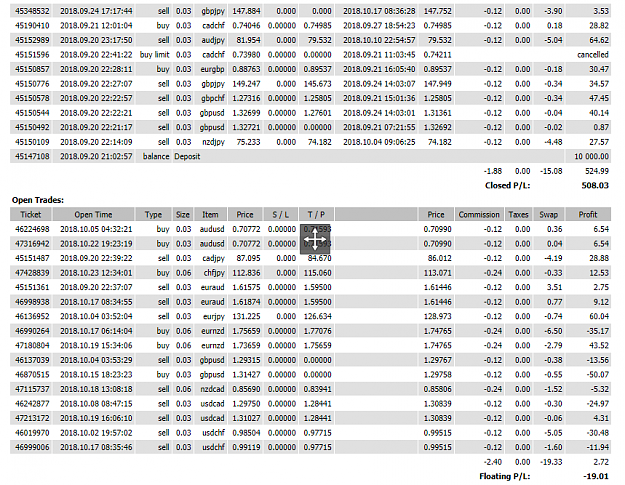Click open trade ticket 46998938

coord(32,302)
